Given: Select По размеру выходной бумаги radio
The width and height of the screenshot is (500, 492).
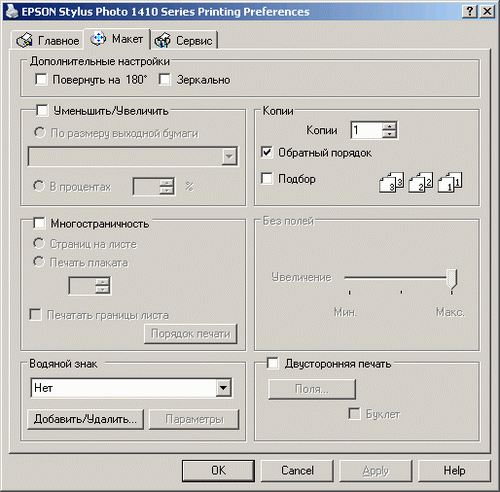Looking at the screenshot, I should click(x=39, y=133).
